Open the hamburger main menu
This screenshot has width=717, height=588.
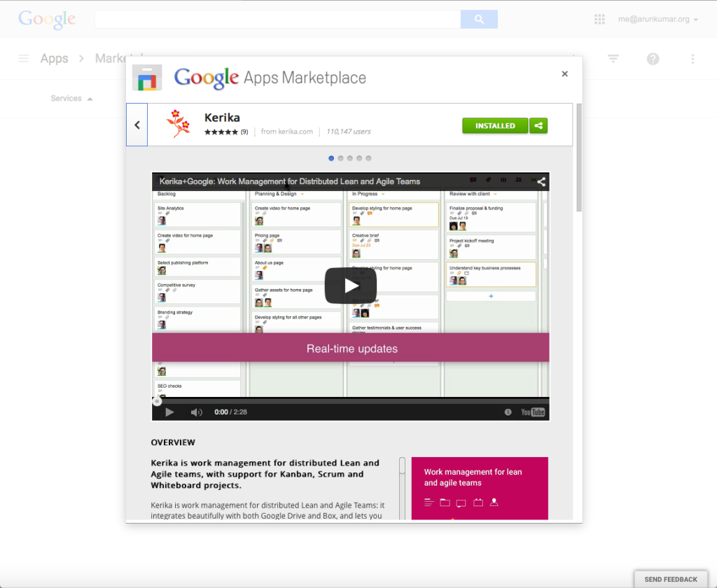pyautogui.click(x=23, y=59)
